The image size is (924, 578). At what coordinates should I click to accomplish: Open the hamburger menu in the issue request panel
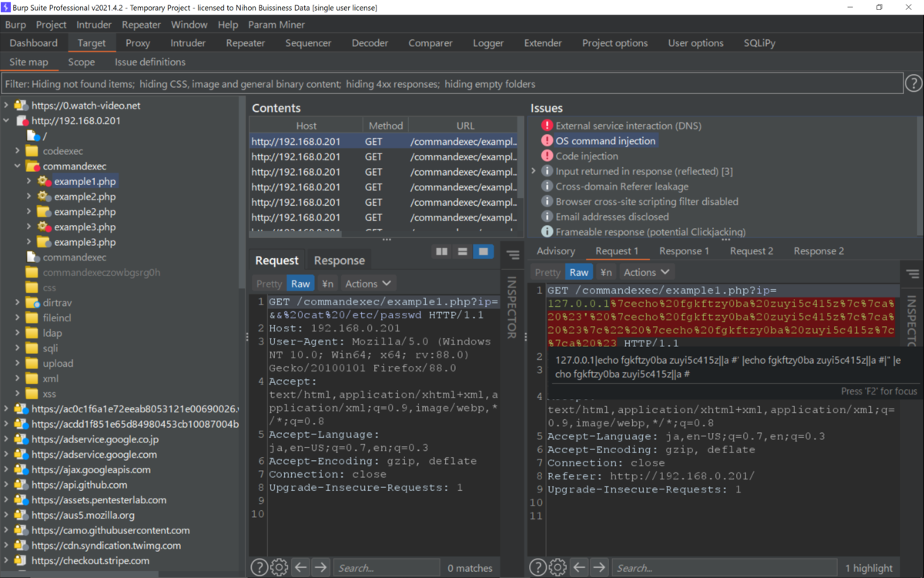(x=912, y=273)
